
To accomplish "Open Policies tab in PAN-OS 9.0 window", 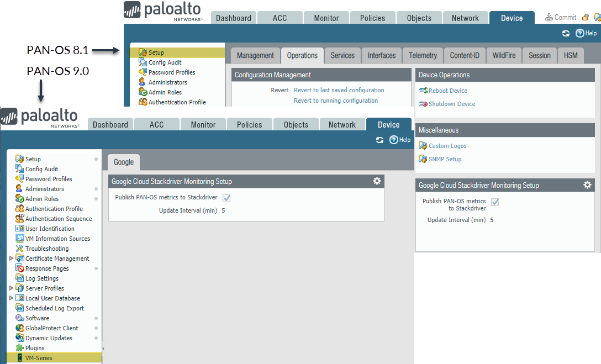I will [x=250, y=124].
